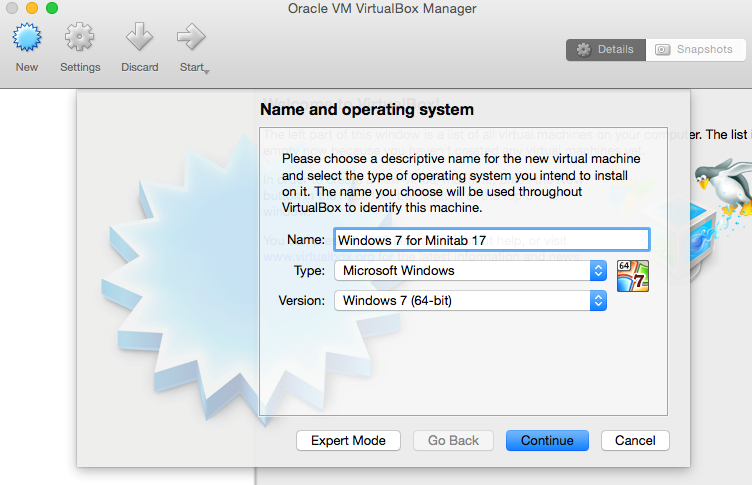
Task: Open the Type dropdown showing Microsoft Windows
Action: (x=470, y=270)
